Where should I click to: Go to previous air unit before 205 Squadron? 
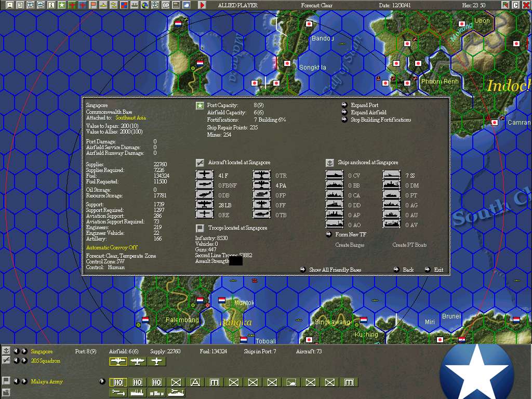tap(16, 361)
